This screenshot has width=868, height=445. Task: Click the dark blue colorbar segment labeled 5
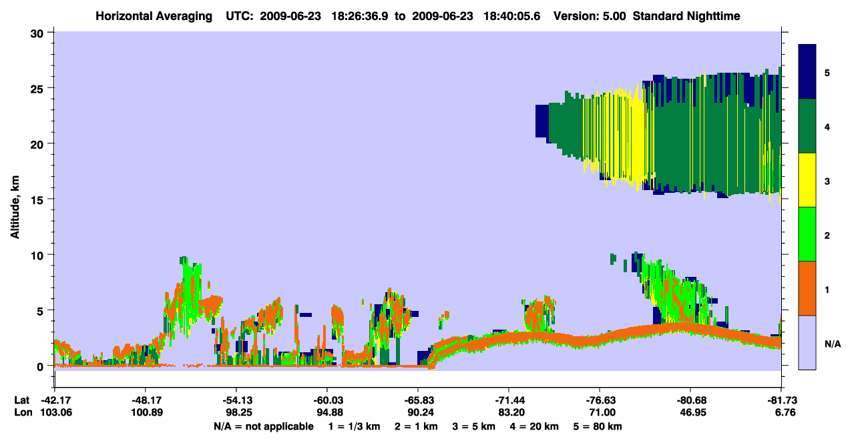point(807,72)
